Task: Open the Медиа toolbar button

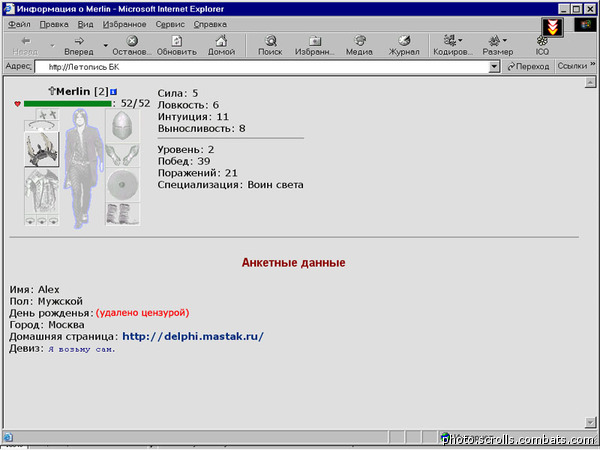Action: 359,46
